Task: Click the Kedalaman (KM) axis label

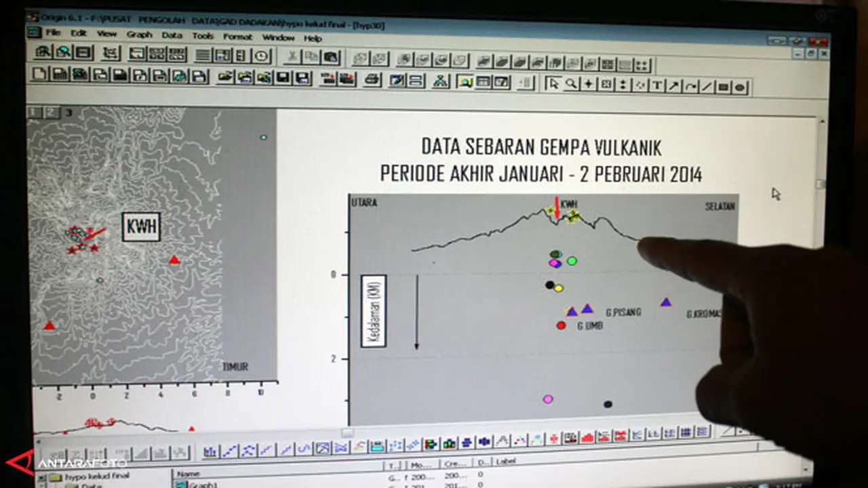Action: point(374,311)
